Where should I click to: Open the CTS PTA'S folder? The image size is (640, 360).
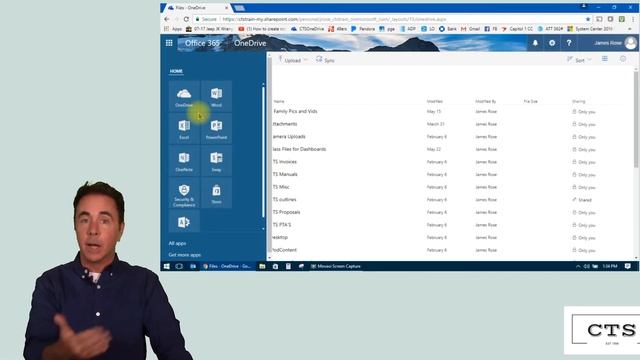tap(282, 225)
